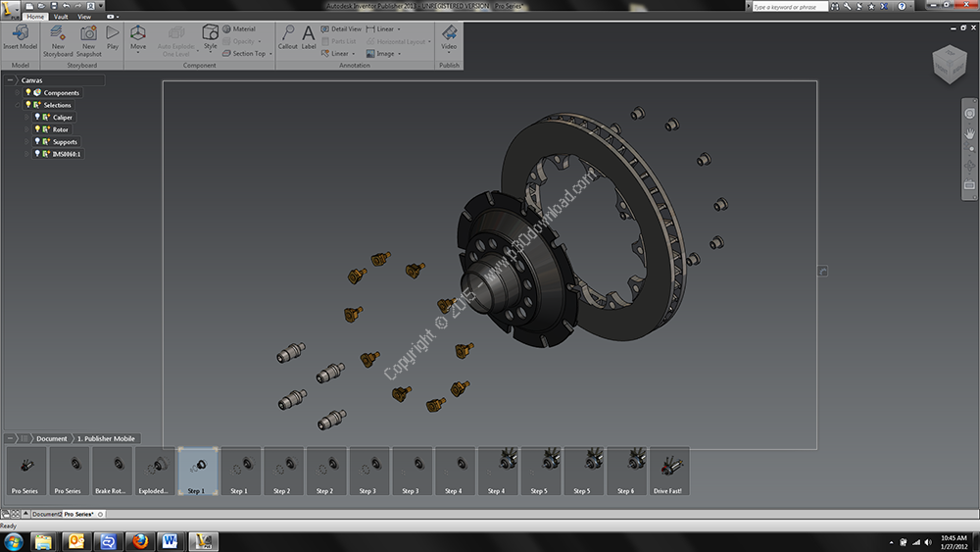Open the Brake Rot... snapshot thumbnail

click(111, 472)
